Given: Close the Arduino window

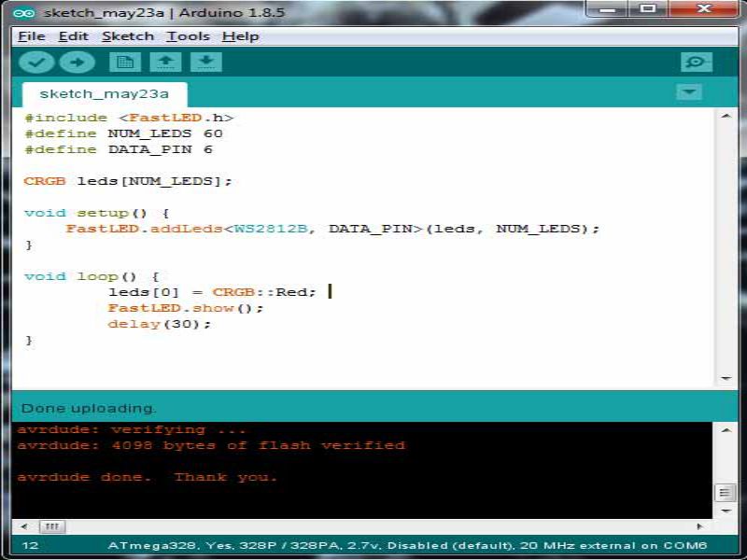Looking at the screenshot, I should pos(704,9).
